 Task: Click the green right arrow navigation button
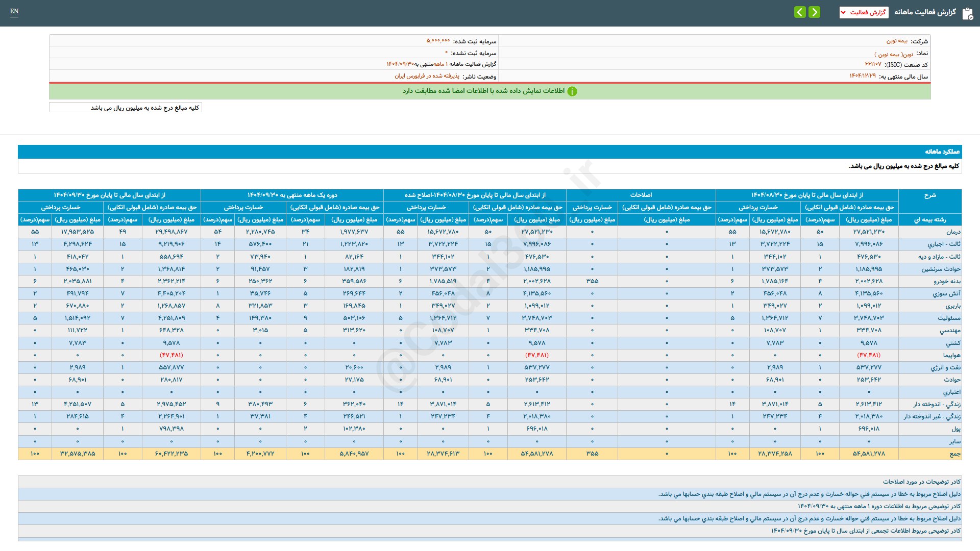(x=815, y=12)
